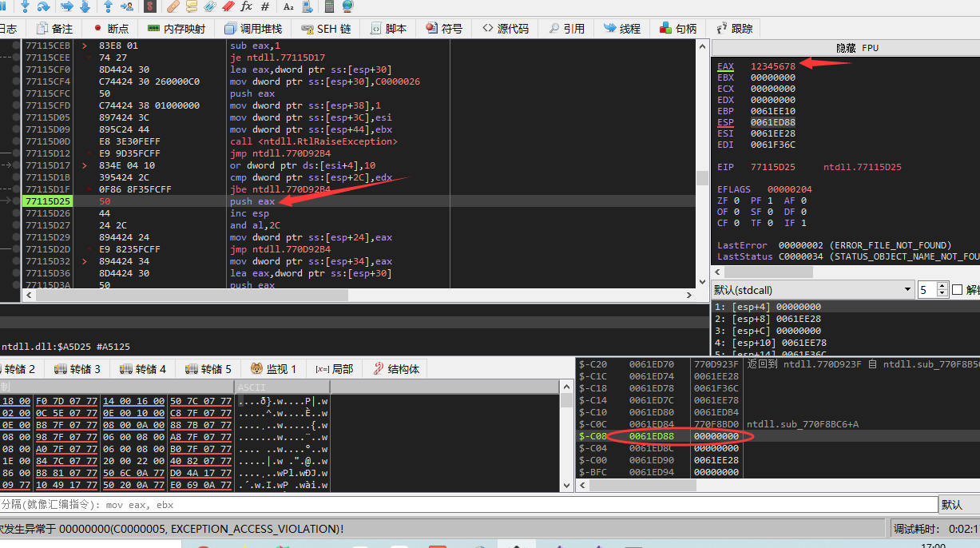The image size is (980, 548).
Task: Click the Trace Over toolbar icon
Action: pyautogui.click(x=84, y=6)
